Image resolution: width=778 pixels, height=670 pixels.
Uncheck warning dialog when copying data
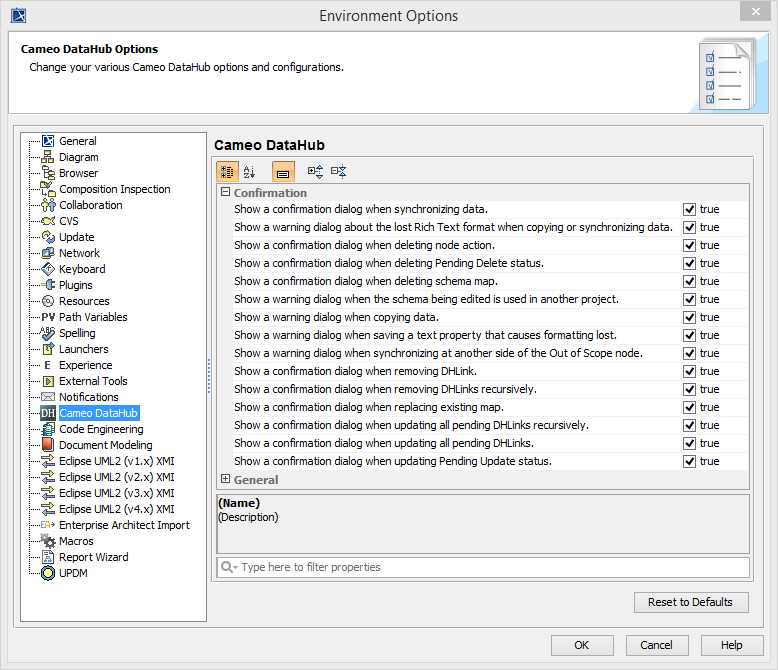click(689, 317)
